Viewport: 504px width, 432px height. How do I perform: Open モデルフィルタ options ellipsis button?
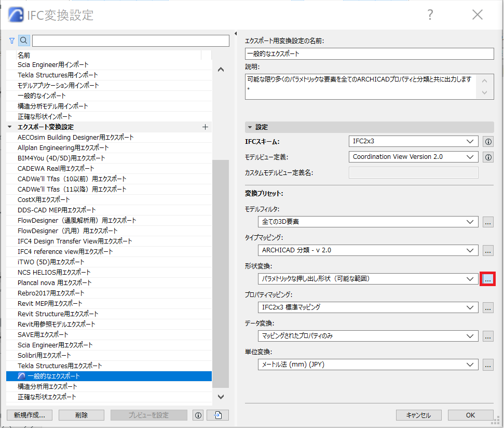point(488,222)
